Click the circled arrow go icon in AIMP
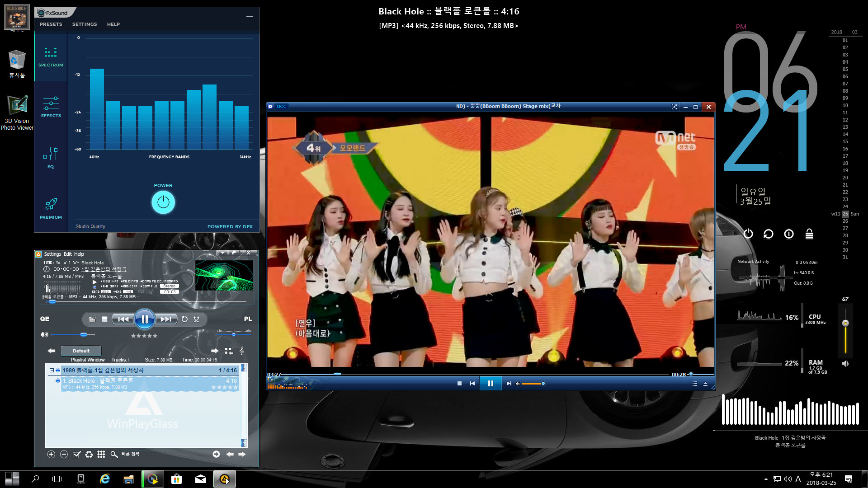Image resolution: width=868 pixels, height=488 pixels. [216, 454]
